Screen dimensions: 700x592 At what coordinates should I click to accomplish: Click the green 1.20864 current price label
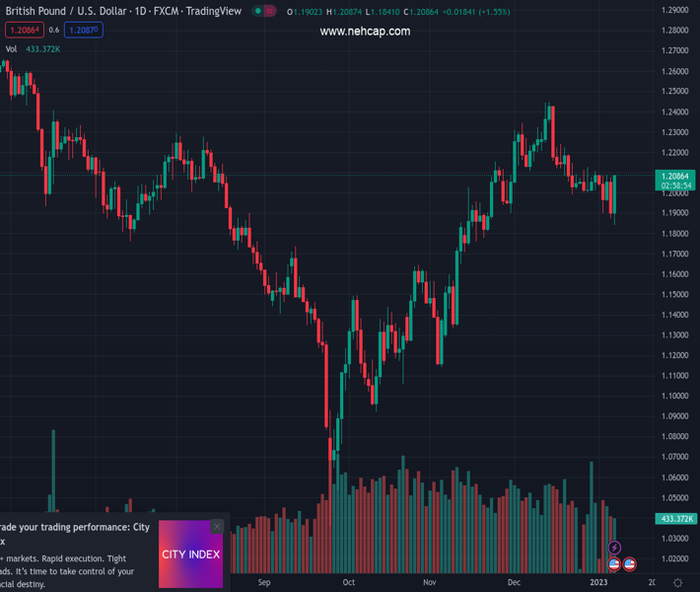675,175
